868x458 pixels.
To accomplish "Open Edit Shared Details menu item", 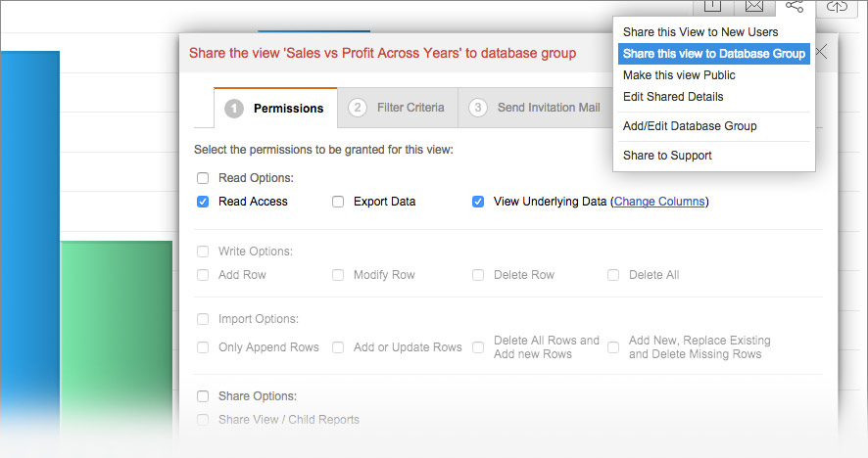I will coord(673,97).
